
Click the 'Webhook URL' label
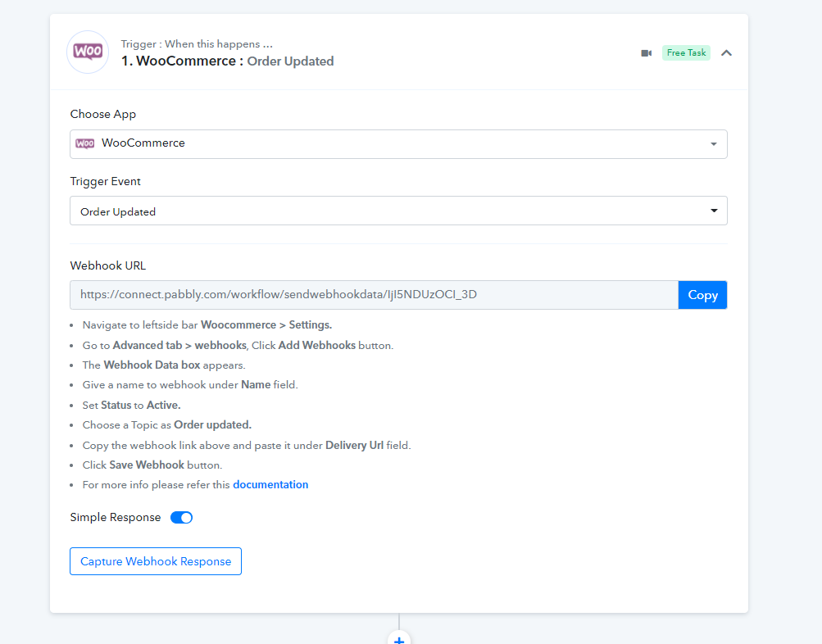108,265
